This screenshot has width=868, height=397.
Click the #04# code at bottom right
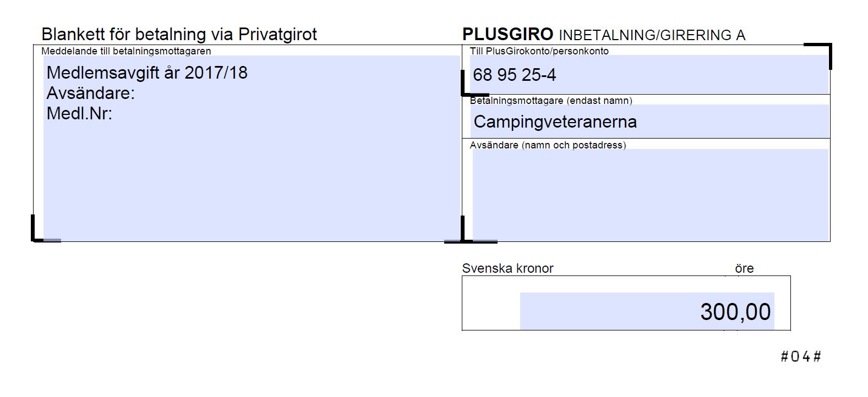pyautogui.click(x=801, y=356)
